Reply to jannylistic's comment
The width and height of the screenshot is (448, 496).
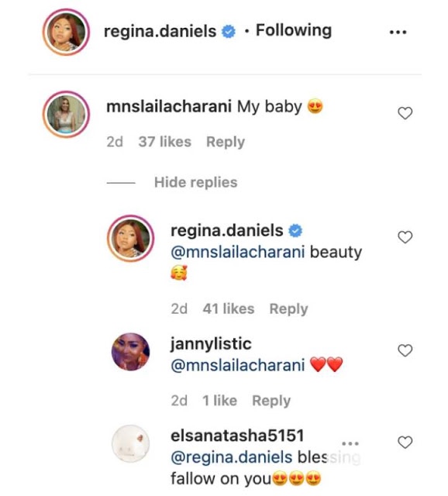[271, 401]
